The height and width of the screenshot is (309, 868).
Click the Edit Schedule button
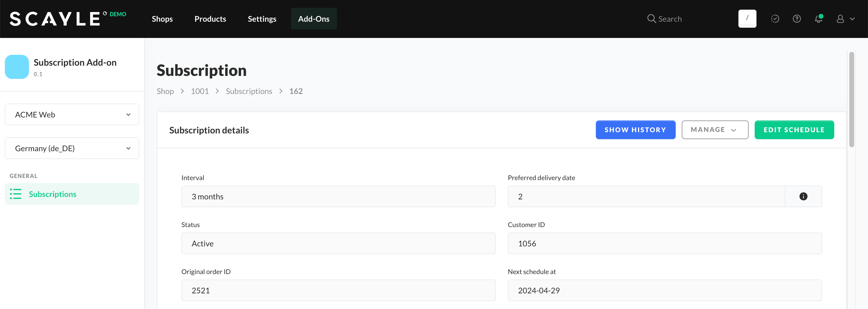(794, 130)
